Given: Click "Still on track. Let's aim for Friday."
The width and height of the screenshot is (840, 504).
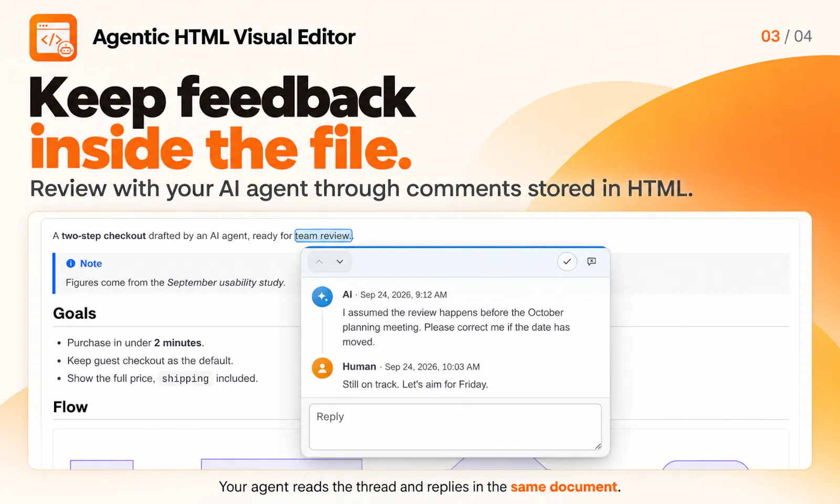Looking at the screenshot, I should point(415,384).
